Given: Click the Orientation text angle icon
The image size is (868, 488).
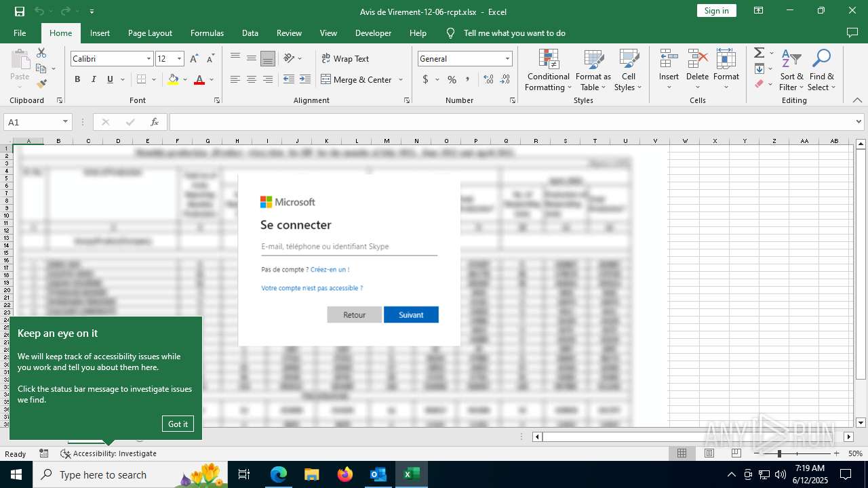Looking at the screenshot, I should pyautogui.click(x=290, y=58).
